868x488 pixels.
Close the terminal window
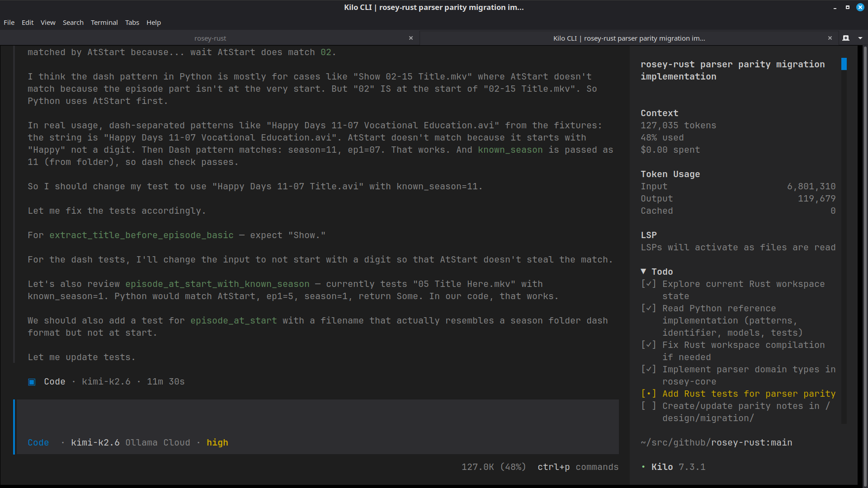pyautogui.click(x=860, y=8)
